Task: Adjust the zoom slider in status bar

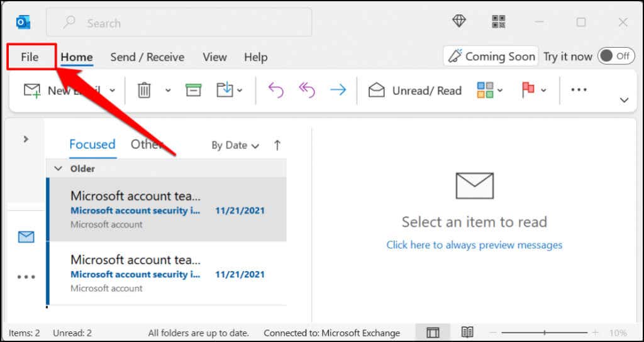Action: pyautogui.click(x=545, y=333)
